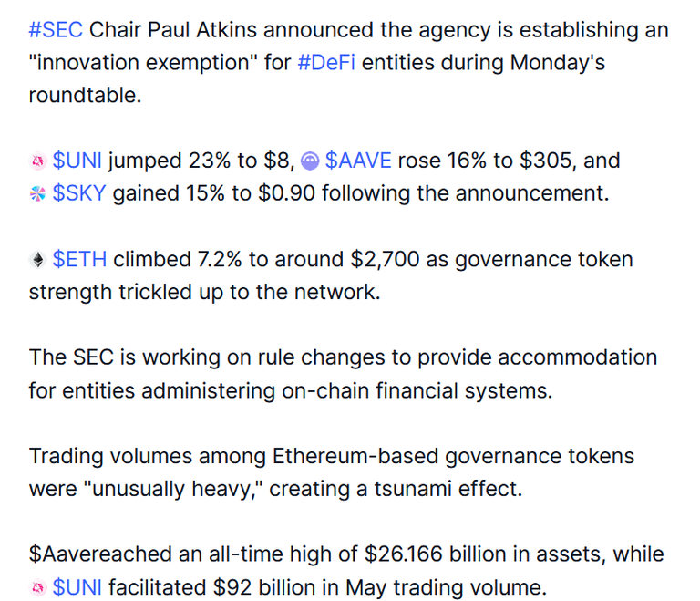
Task: Click the plain '$Aavereached' text
Action: [x=100, y=554]
